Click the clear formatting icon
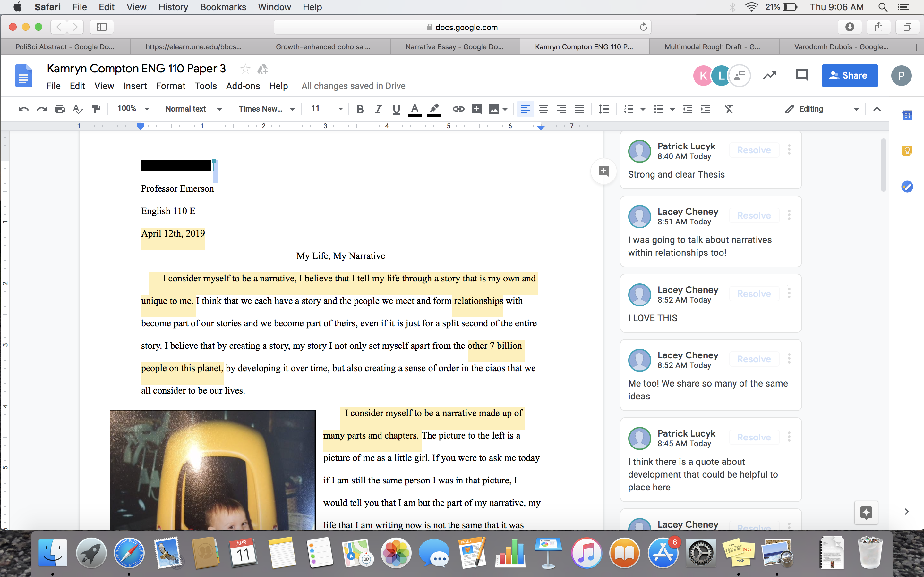This screenshot has height=577, width=924. tap(729, 109)
